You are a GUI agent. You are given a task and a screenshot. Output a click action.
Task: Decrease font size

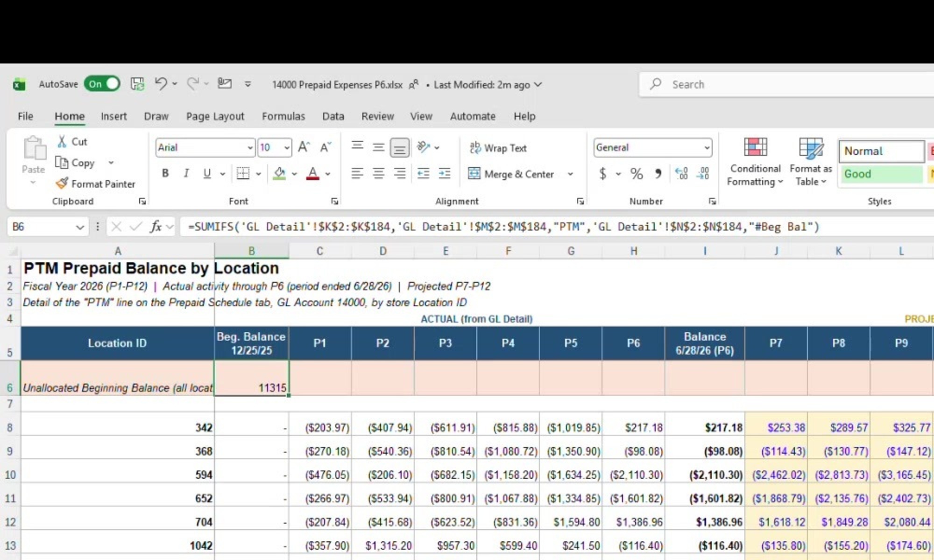click(x=325, y=147)
